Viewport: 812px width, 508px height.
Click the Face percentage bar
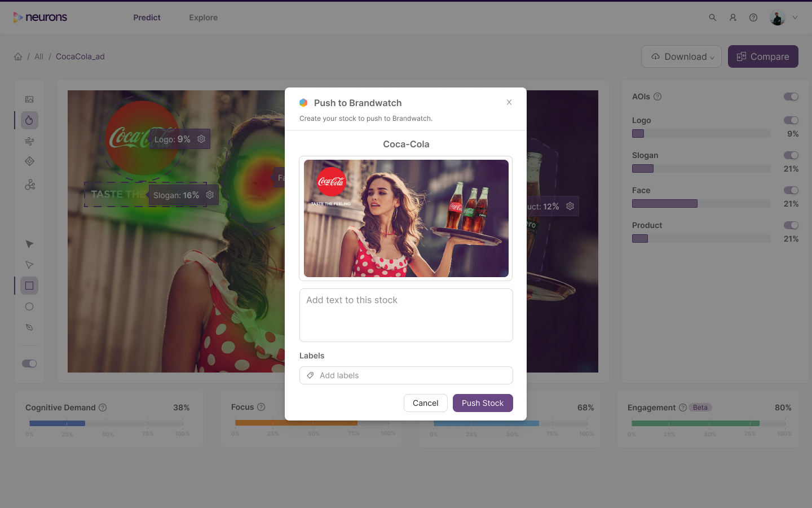pos(701,204)
